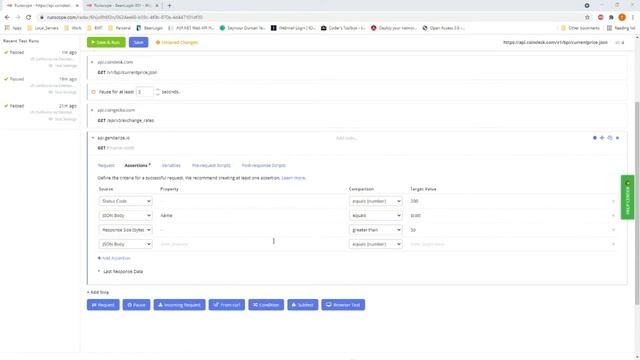Select the Assertions tab

138,165
